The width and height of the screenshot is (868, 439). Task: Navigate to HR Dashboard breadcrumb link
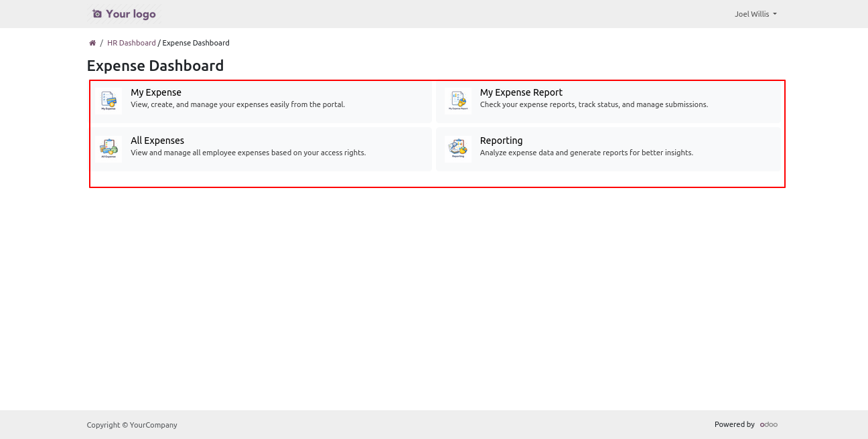coord(131,43)
